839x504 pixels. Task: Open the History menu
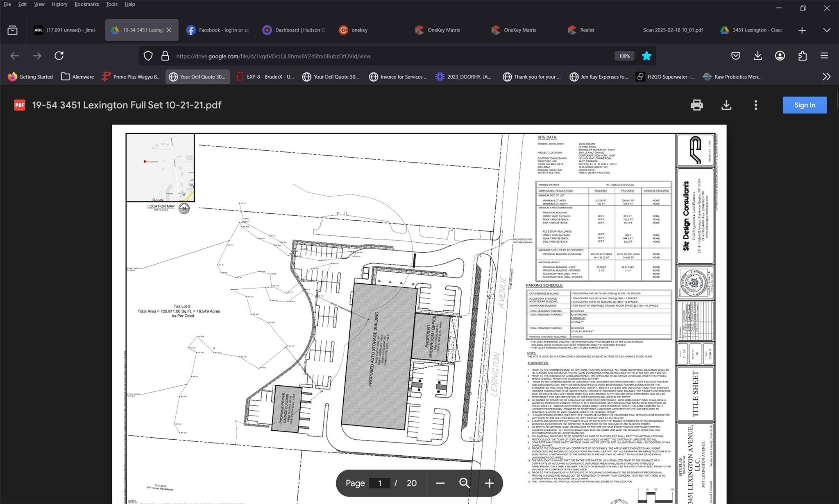(59, 4)
